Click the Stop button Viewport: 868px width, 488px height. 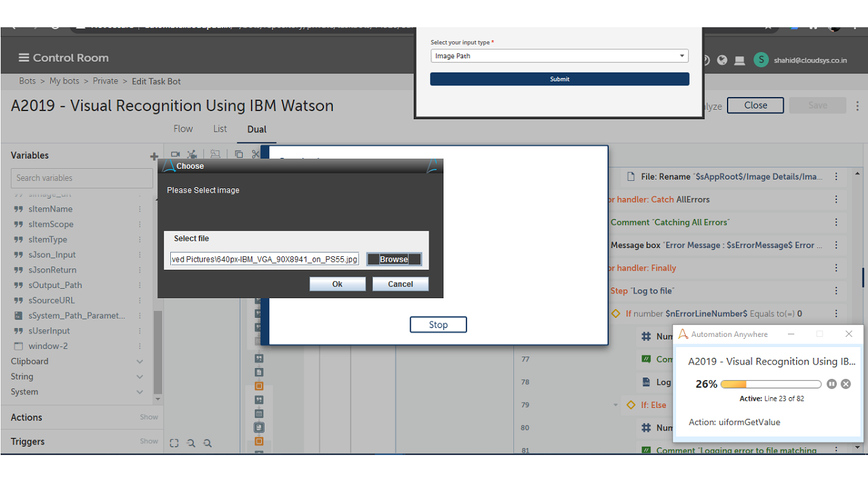[x=438, y=325]
